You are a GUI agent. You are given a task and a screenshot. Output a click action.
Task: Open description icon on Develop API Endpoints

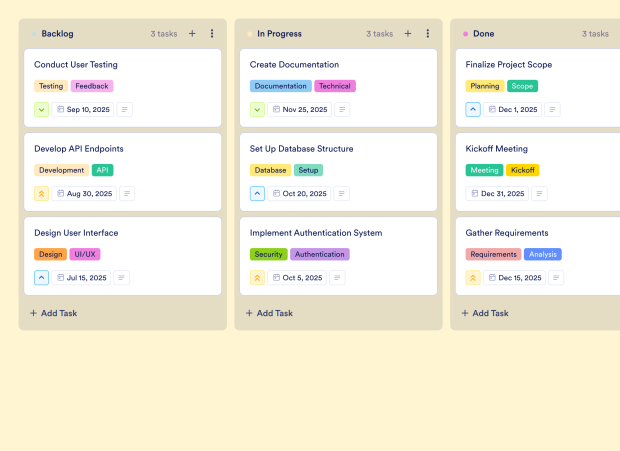pos(127,194)
